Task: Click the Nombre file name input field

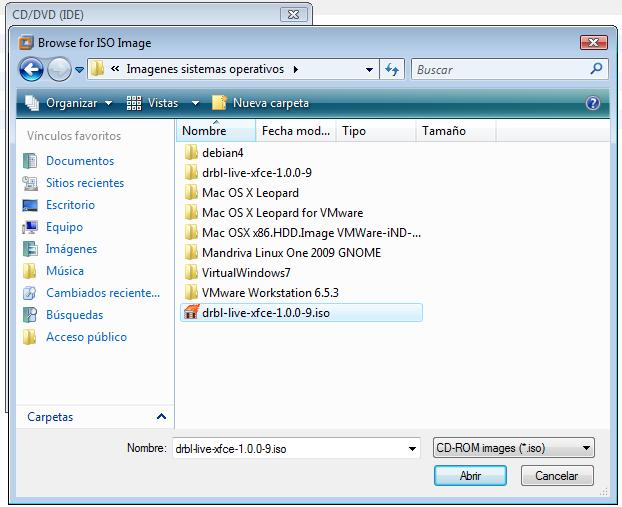Action: 288,449
